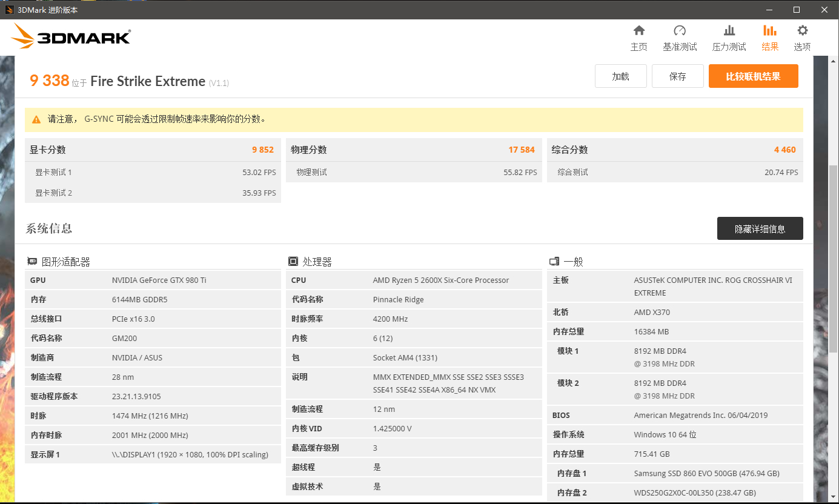
Task: Click the 模块 2 memory module entry
Action: click(675, 390)
